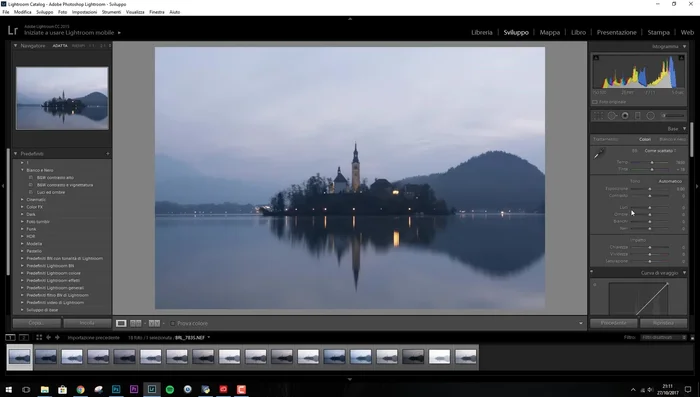700x397 pixels.
Task: Apply Luci ed ombre preset
Action: point(51,192)
